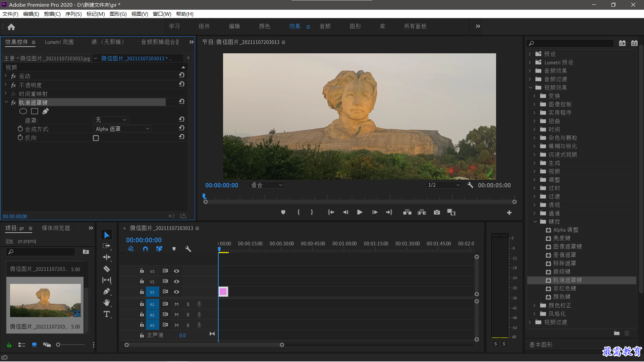The height and width of the screenshot is (362, 644).
Task: Create 4-point polygon mask for 轨道遮罩键
Action: coord(35,111)
